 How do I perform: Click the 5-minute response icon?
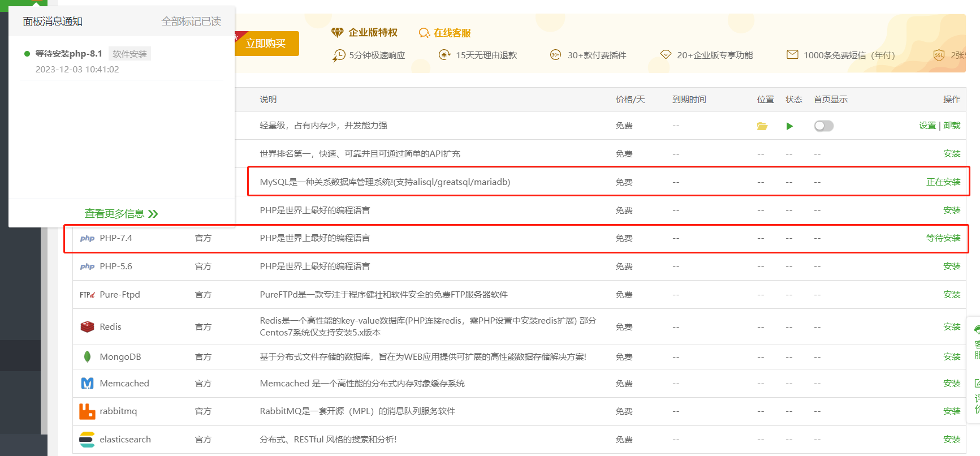click(x=339, y=55)
